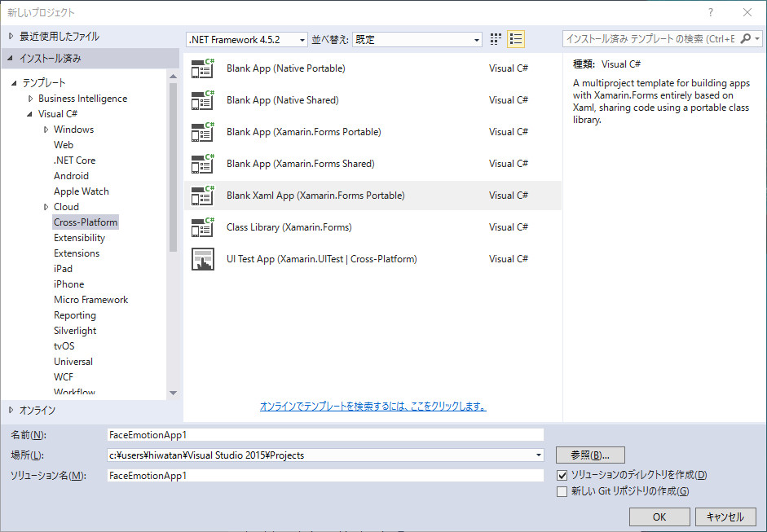Expand the オンライン section

pos(11,411)
